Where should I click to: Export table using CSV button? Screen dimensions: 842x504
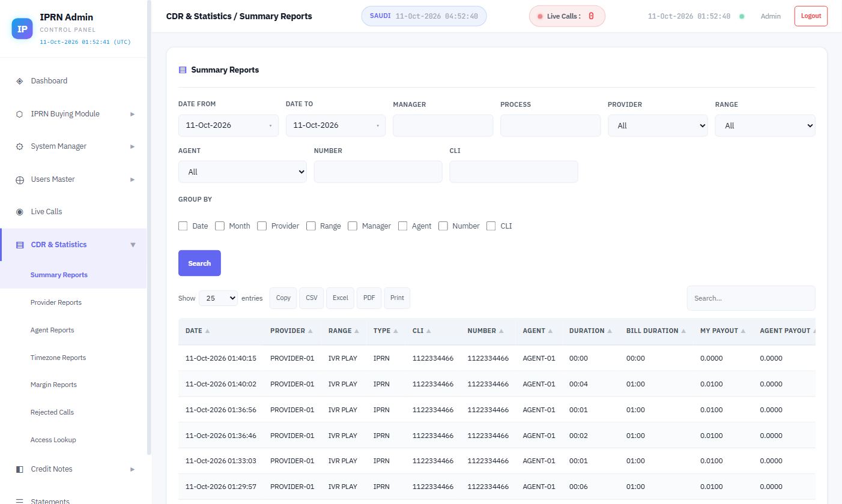(312, 298)
